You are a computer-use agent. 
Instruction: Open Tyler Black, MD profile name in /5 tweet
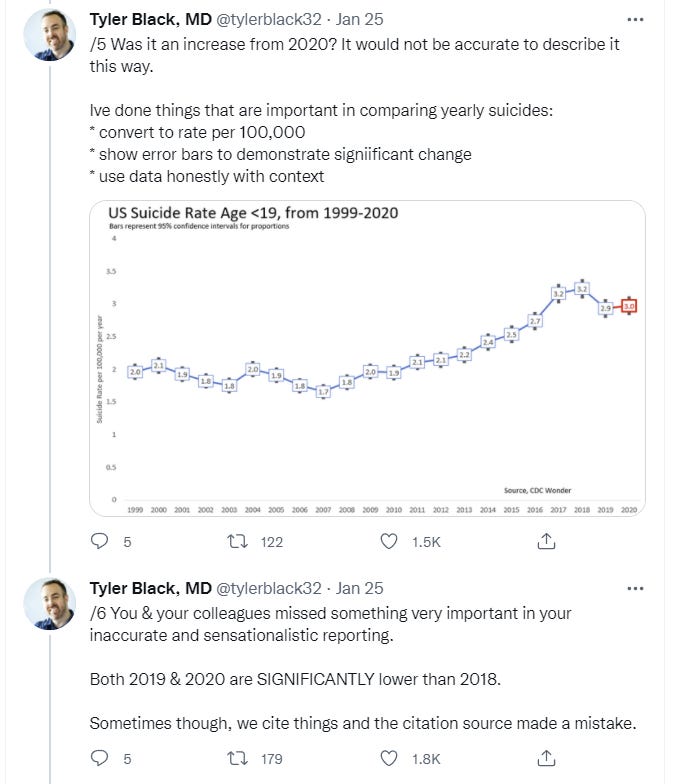tap(150, 19)
